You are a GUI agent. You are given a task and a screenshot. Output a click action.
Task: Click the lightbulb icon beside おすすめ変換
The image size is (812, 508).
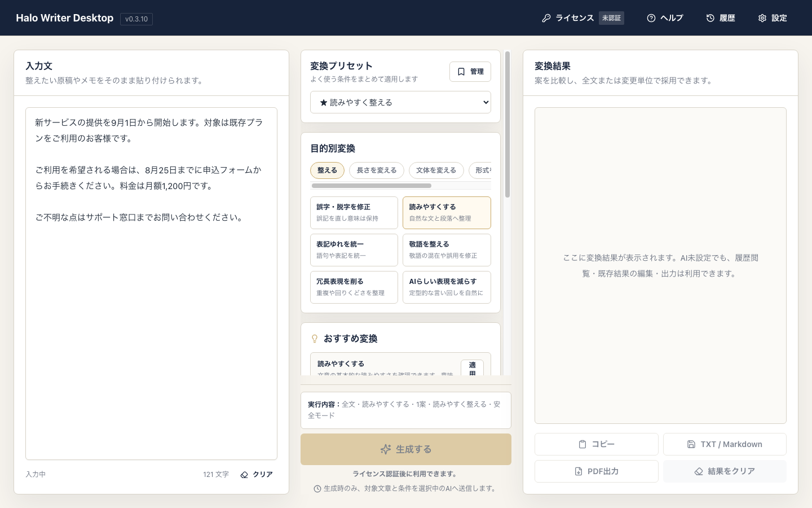tap(315, 339)
